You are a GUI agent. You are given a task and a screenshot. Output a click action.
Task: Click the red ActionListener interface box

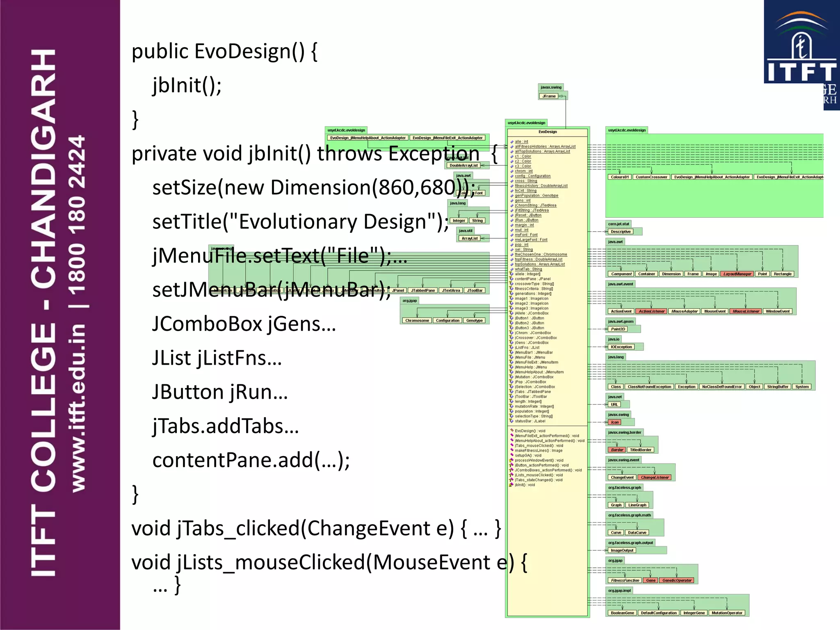tap(651, 311)
